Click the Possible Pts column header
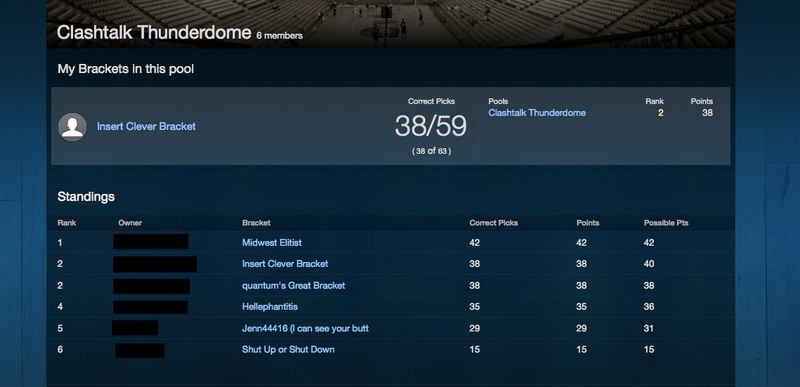 coord(666,223)
